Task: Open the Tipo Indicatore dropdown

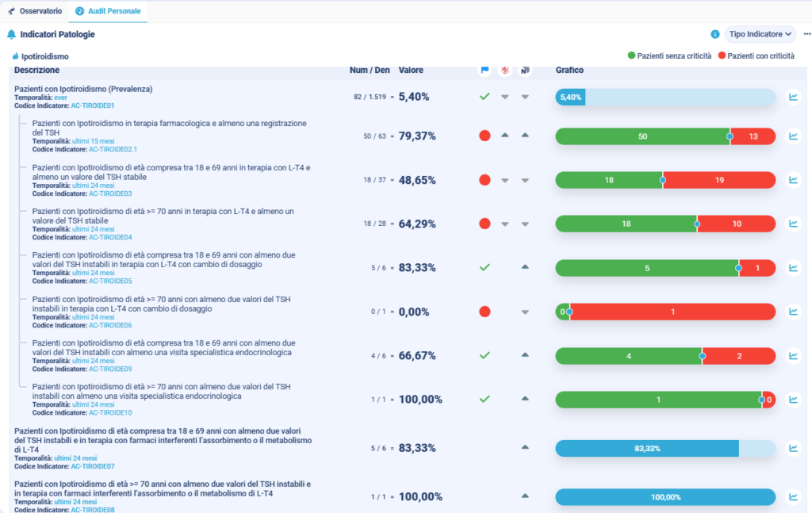Action: coord(760,34)
